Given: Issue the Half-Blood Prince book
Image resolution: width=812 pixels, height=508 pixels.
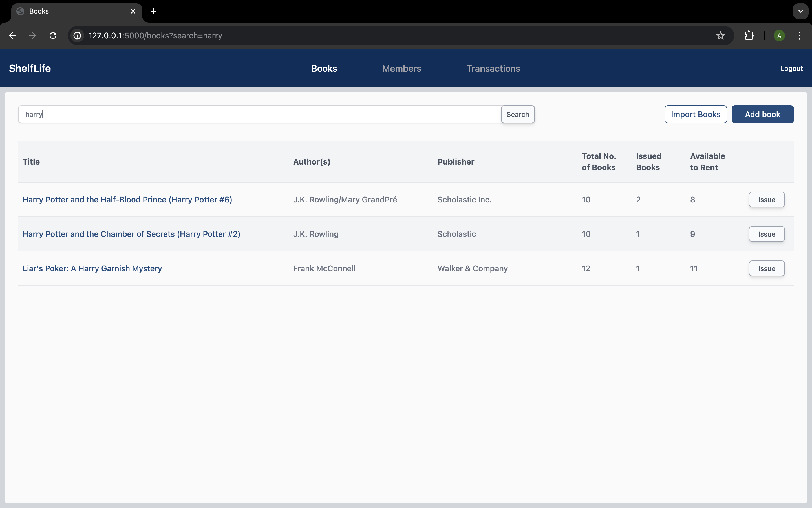Looking at the screenshot, I should pos(767,200).
